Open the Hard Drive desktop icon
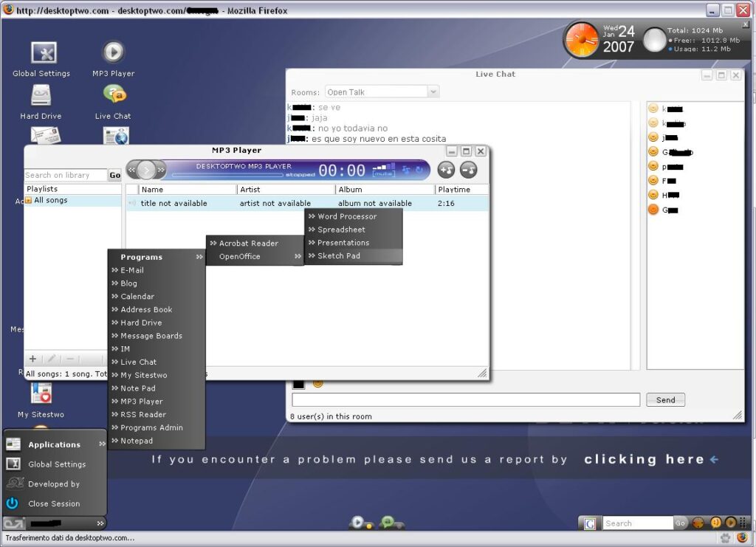Image resolution: width=756 pixels, height=547 pixels. click(x=41, y=95)
